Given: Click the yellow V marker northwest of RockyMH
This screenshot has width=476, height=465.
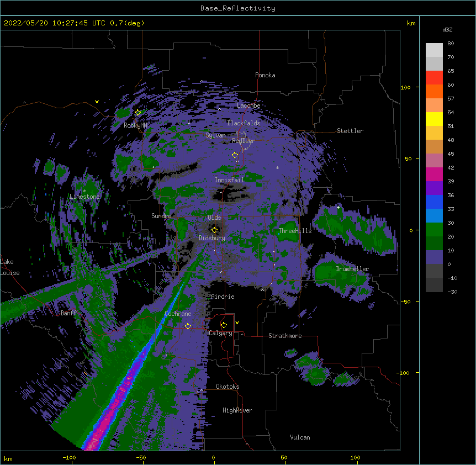Looking at the screenshot, I should coord(97,102).
